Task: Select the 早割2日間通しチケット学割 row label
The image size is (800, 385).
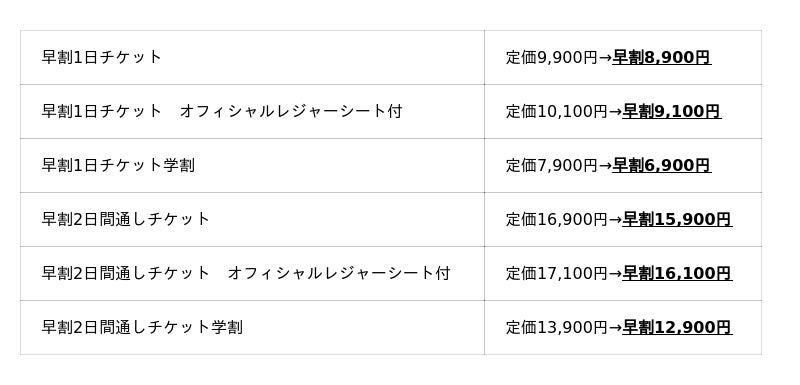Action: click(x=142, y=327)
